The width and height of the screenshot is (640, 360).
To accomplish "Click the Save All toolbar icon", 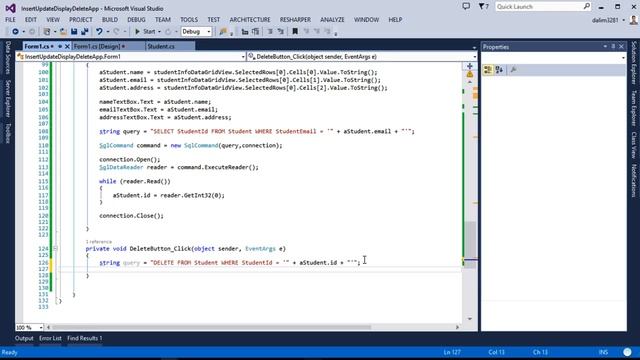I will 84,31.
